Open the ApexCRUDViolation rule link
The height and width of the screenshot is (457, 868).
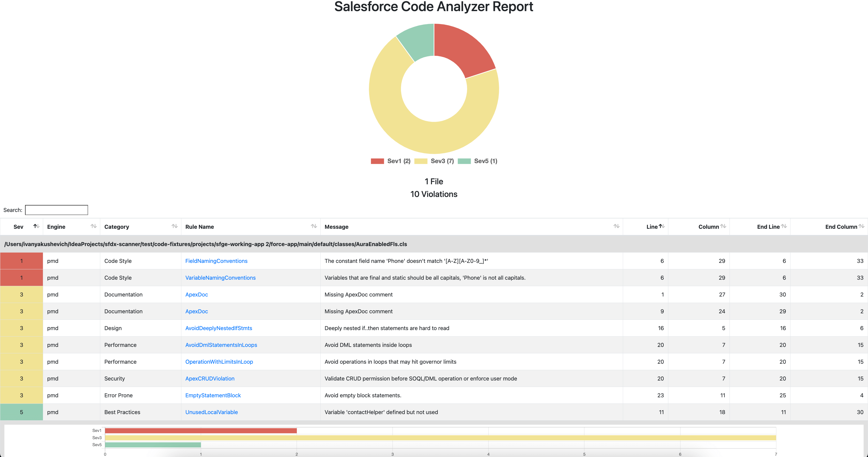(x=210, y=379)
